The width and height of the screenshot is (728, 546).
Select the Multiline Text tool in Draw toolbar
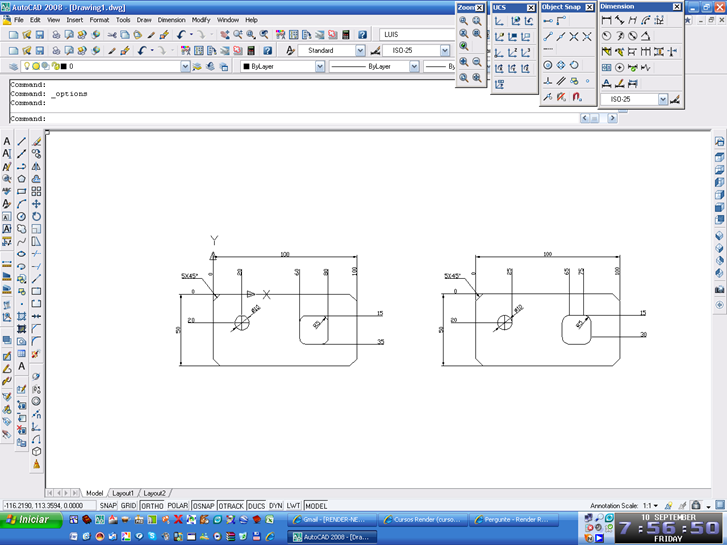click(21, 366)
